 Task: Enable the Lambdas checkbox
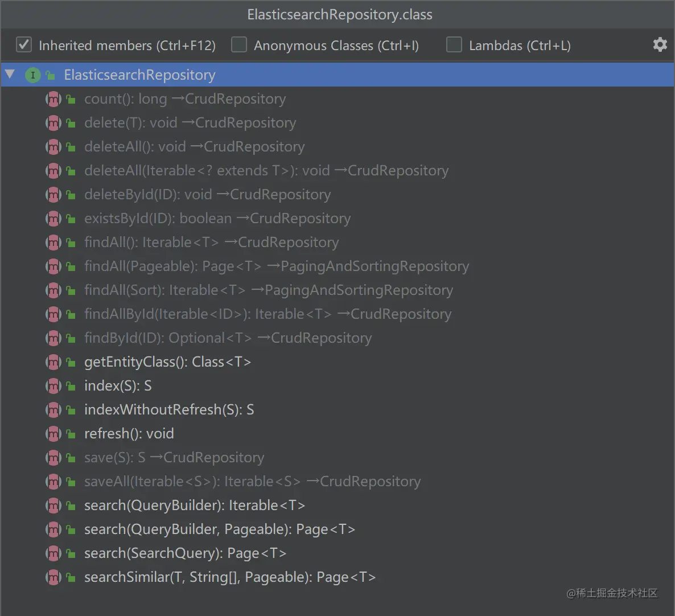tap(454, 44)
